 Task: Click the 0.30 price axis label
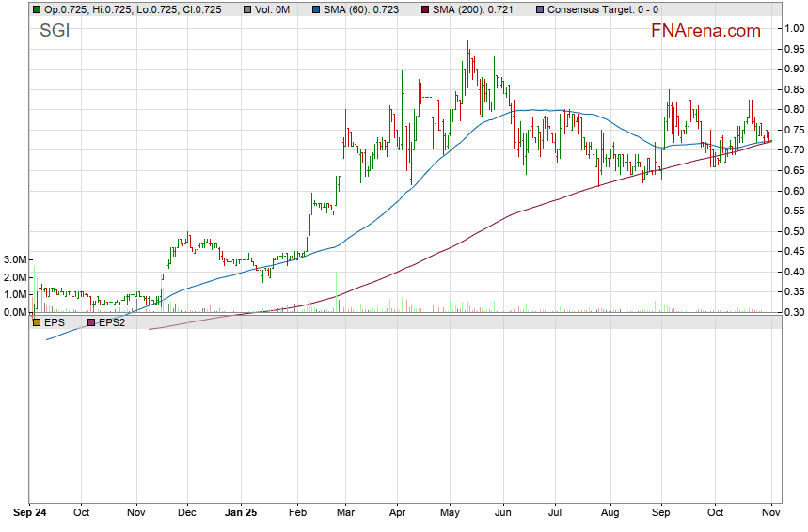pyautogui.click(x=795, y=312)
